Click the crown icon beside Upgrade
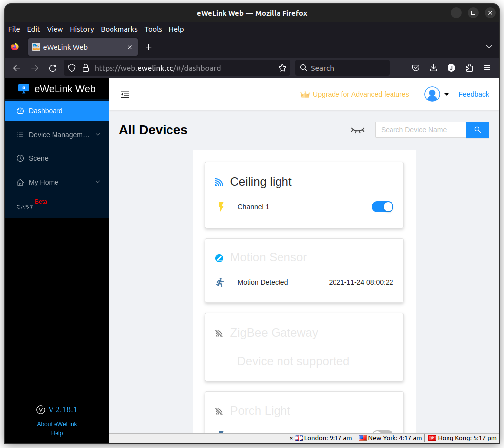 pyautogui.click(x=305, y=94)
